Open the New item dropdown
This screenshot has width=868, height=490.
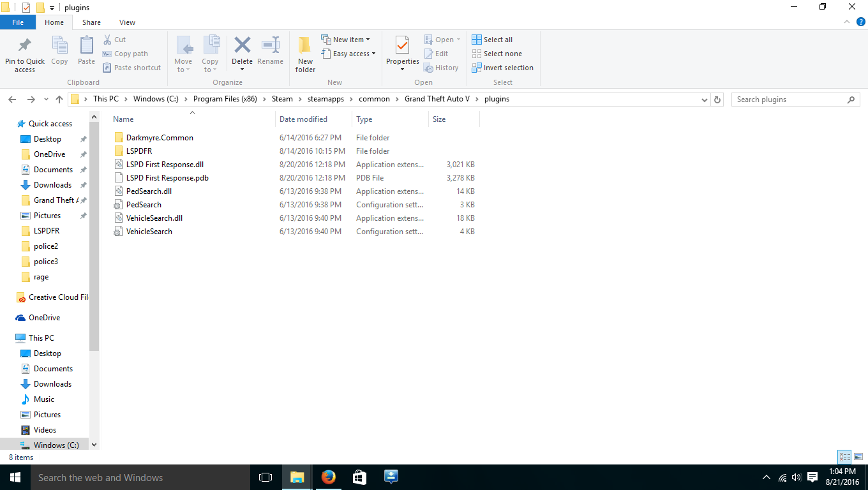(345, 40)
